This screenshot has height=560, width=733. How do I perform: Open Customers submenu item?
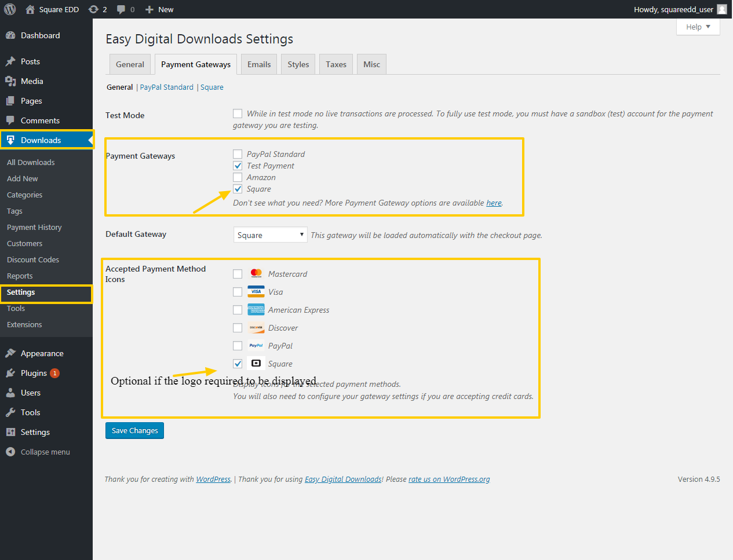click(24, 243)
